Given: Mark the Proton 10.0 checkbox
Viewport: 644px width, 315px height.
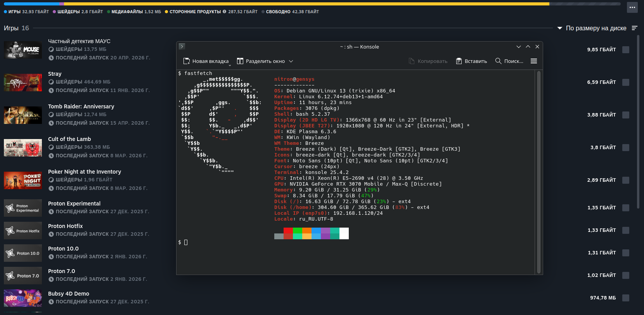Looking at the screenshot, I should (x=626, y=253).
